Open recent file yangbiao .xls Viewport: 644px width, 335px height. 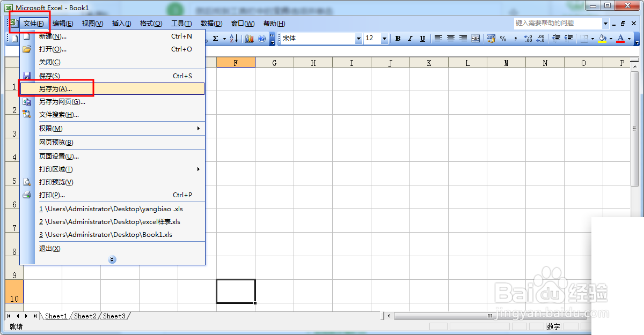pyautogui.click(x=112, y=209)
